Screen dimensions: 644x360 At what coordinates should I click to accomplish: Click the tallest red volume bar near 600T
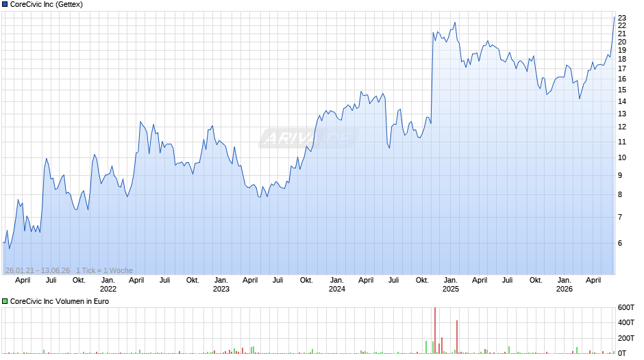[x=435, y=331]
